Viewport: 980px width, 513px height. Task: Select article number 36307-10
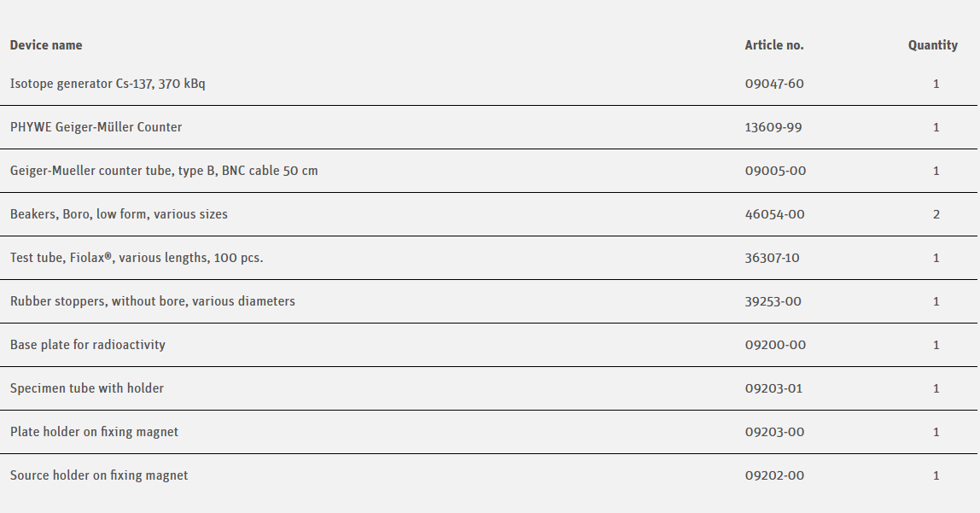(773, 258)
